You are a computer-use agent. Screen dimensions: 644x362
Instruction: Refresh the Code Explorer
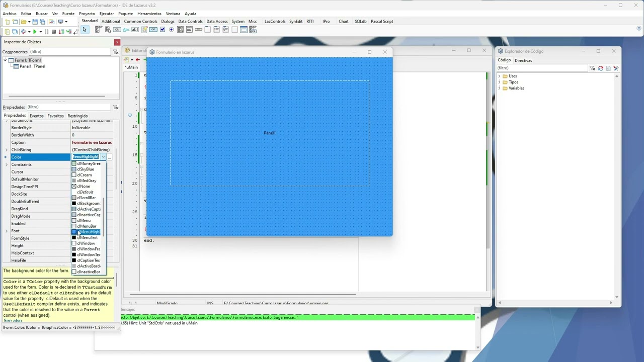click(600, 68)
